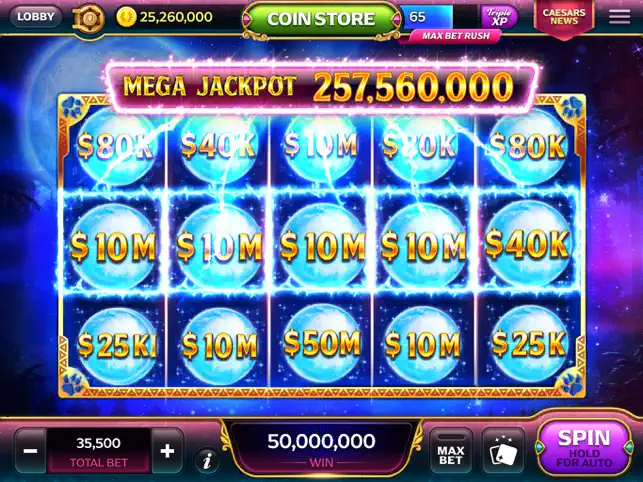
Task: Click the gold coin balance icon
Action: pyautogui.click(x=126, y=17)
